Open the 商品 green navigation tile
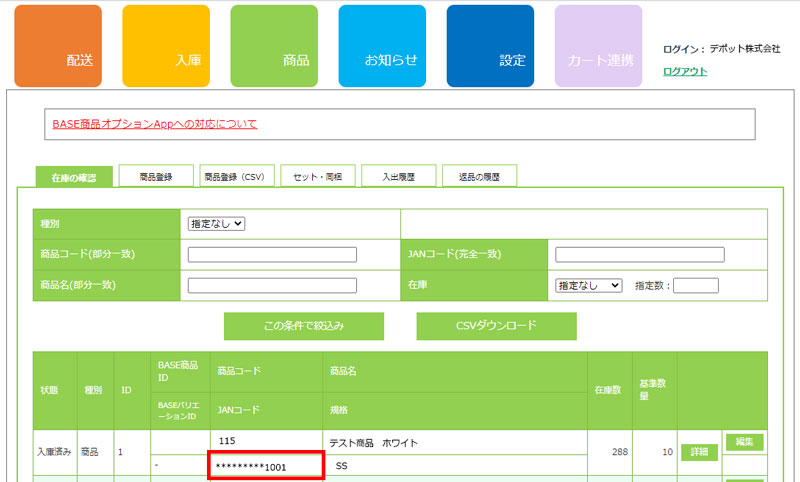This screenshot has height=482, width=800. [x=274, y=46]
